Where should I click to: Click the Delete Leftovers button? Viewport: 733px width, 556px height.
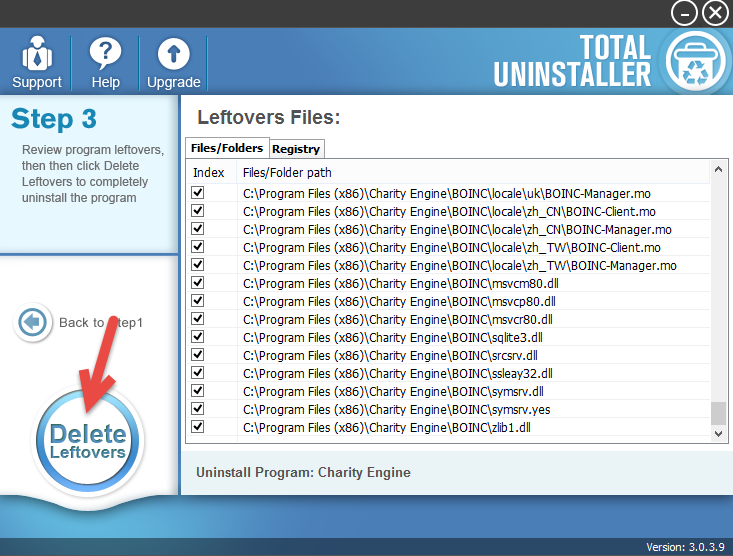point(88,441)
